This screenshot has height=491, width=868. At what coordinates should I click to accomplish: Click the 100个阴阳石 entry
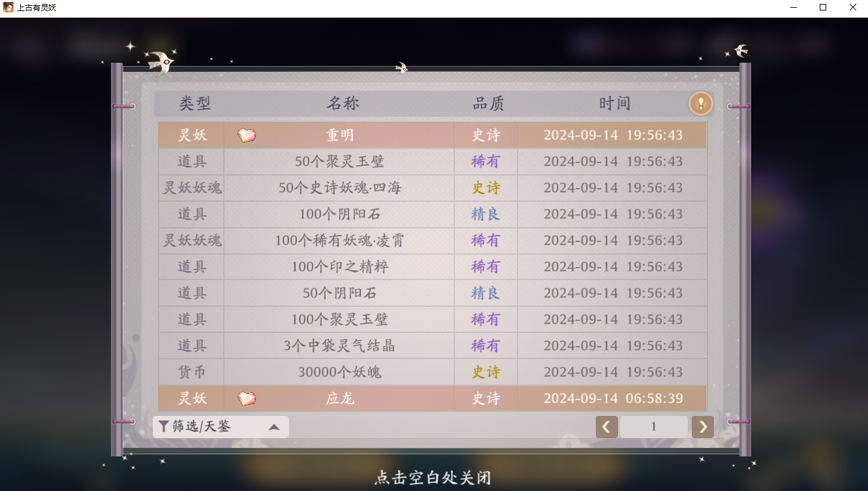click(x=339, y=214)
